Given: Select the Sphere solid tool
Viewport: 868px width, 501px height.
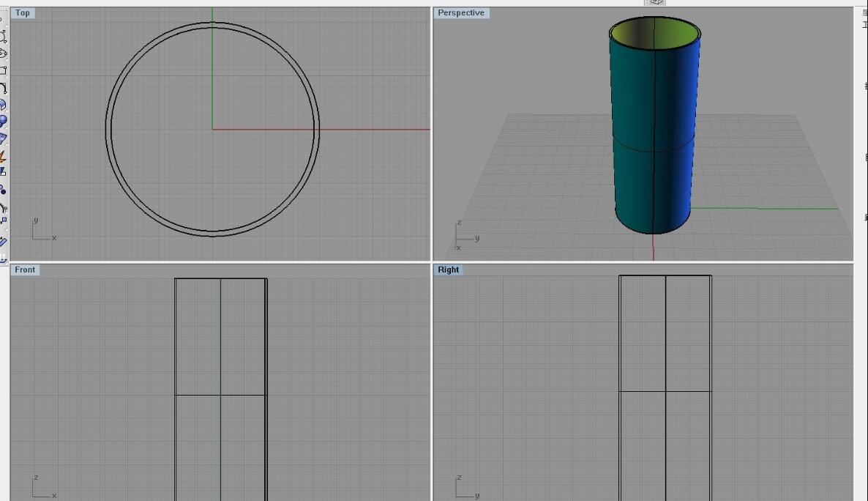Looking at the screenshot, I should (x=3, y=122).
